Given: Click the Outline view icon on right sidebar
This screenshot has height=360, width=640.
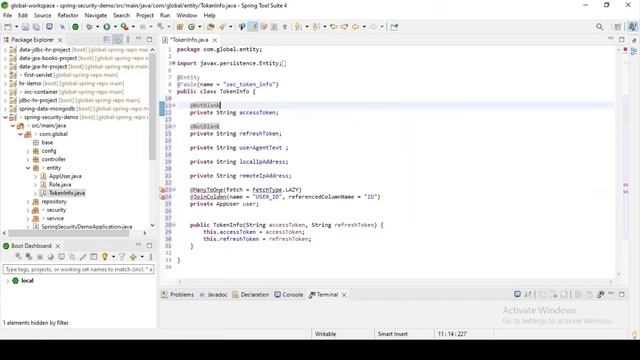Looking at the screenshot, I should (634, 51).
